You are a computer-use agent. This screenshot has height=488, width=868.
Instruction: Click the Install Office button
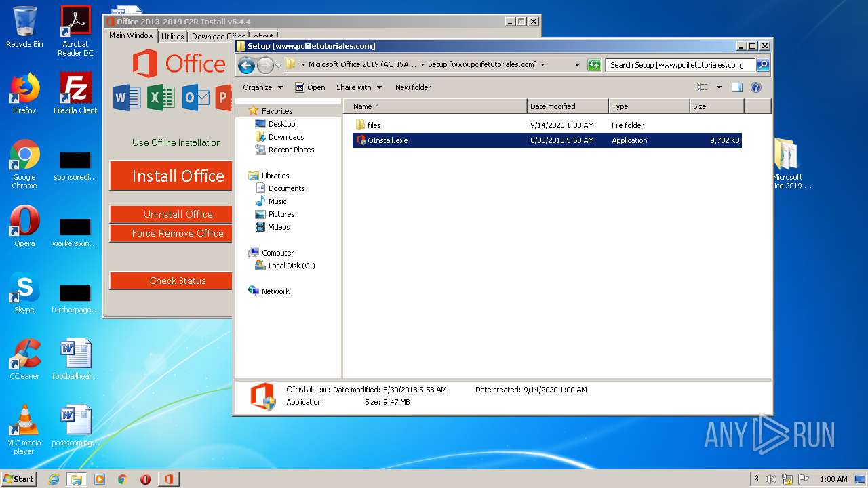(x=171, y=176)
